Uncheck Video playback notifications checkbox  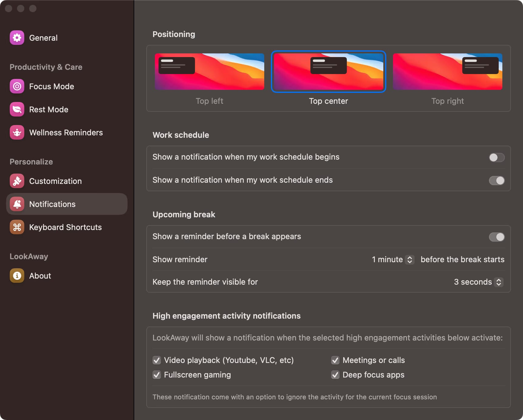pyautogui.click(x=157, y=360)
